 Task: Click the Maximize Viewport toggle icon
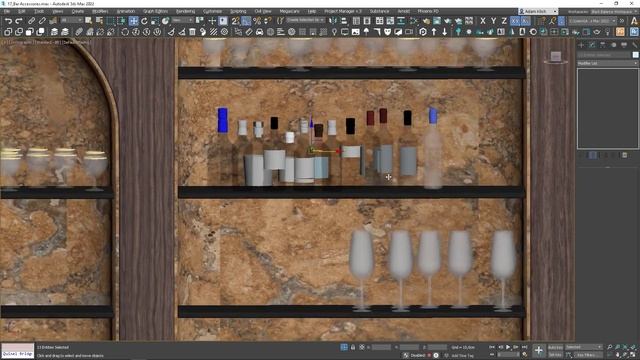coord(633,355)
